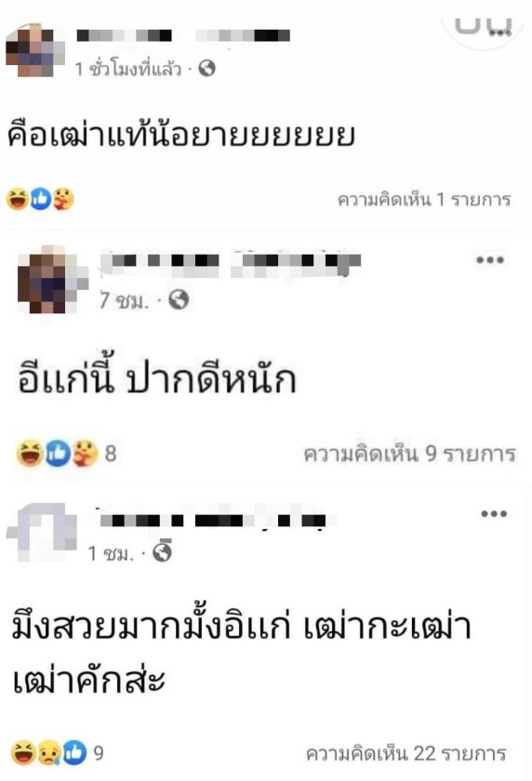The width and height of the screenshot is (532, 781).
Task: Click the globe privacy icon on the first post
Action: pos(206,68)
